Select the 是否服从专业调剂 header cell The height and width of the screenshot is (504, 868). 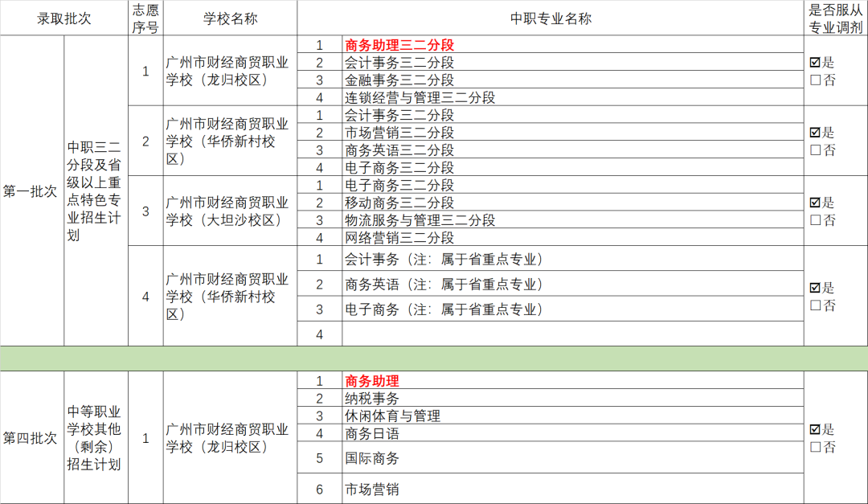pyautogui.click(x=836, y=18)
